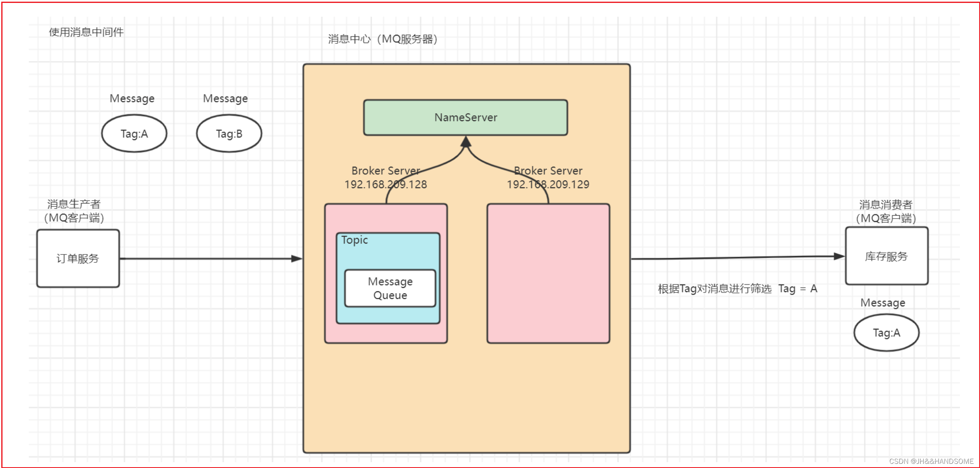Click the 消息消费者 (MQ客户端) label

pyautogui.click(x=886, y=211)
